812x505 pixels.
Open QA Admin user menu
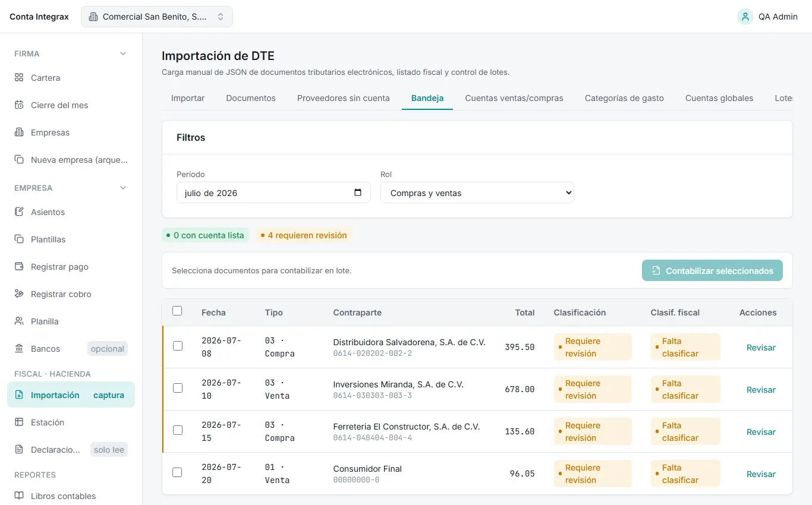click(x=767, y=17)
